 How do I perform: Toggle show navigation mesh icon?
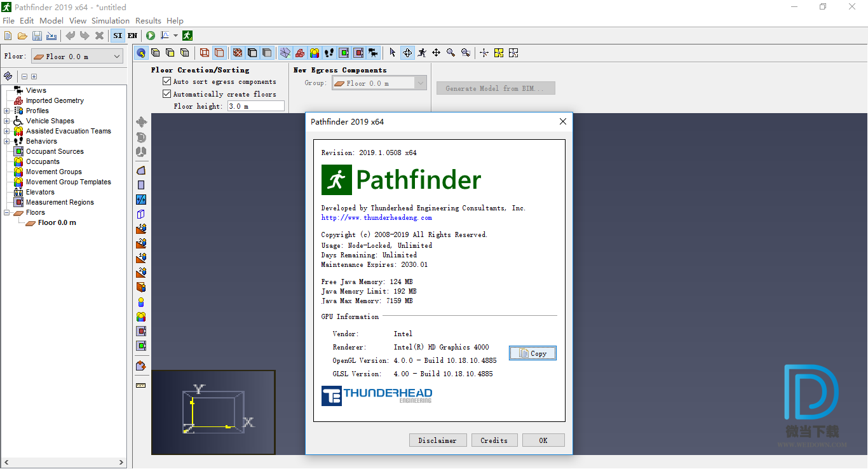coord(285,53)
